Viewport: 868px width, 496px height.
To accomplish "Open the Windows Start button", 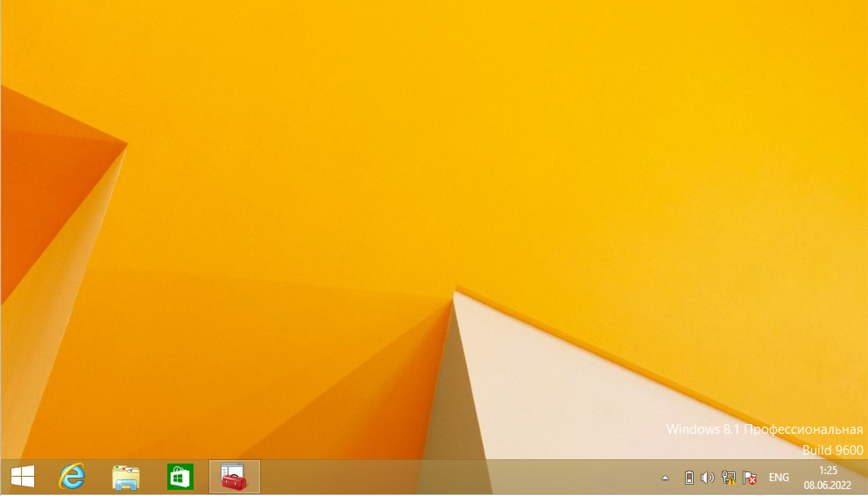I will point(23,477).
